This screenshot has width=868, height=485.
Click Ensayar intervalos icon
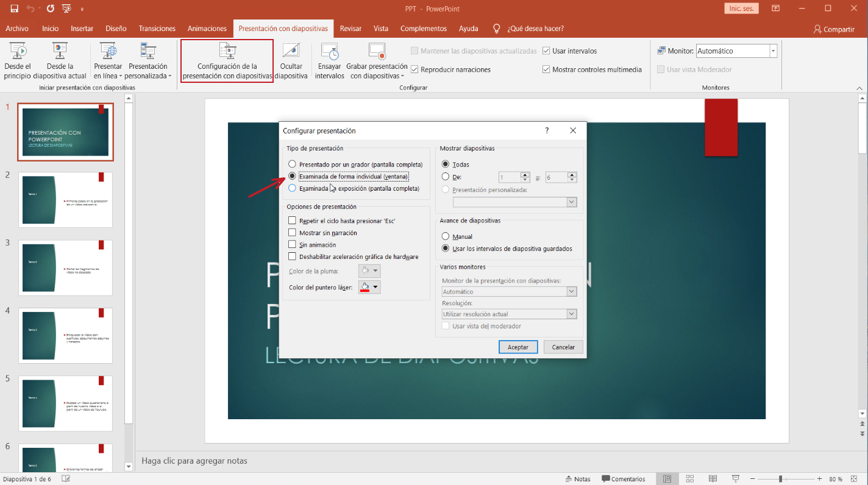point(329,62)
